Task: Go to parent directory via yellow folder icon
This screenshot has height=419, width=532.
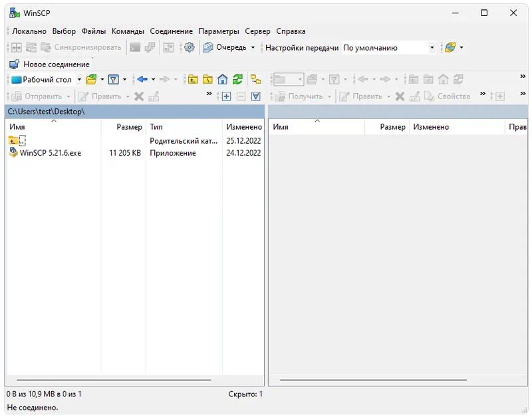Action: click(193, 80)
